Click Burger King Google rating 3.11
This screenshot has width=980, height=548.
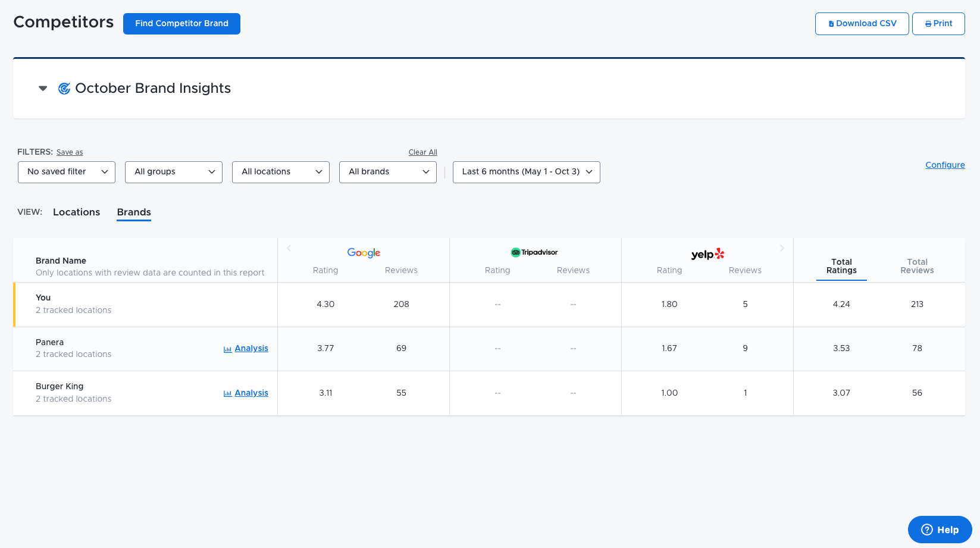325,393
